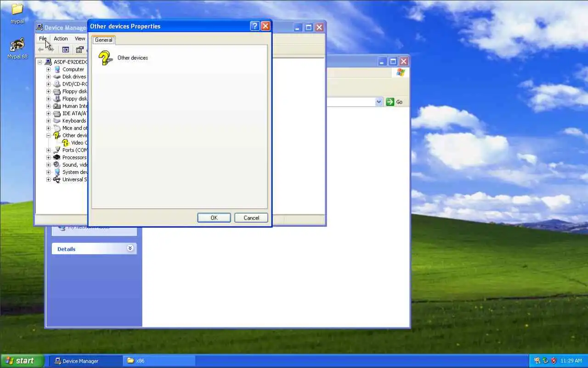Expand the Ports (COM) node
Viewport: 588px width, 368px height.
click(48, 150)
